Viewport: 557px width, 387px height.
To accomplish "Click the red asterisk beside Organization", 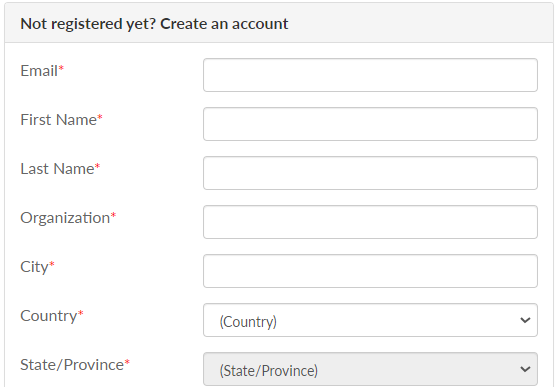I will [113, 215].
